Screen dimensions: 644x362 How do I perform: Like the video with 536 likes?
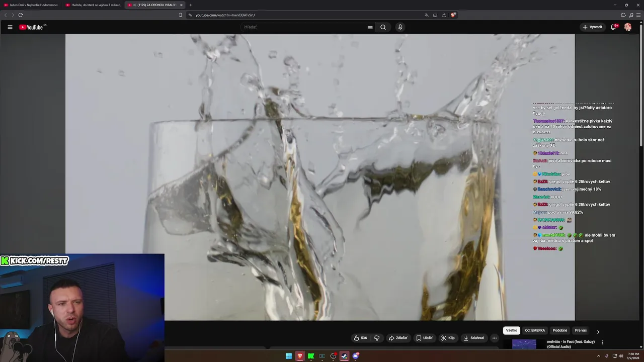[x=360, y=338]
